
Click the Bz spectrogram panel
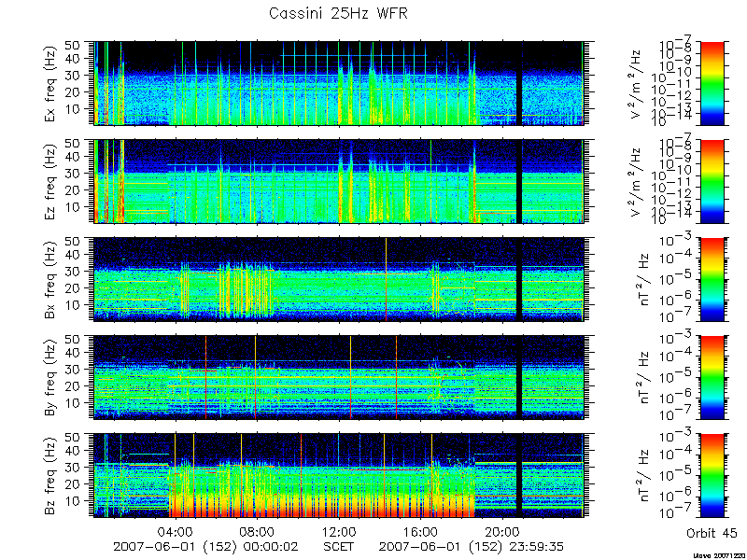(339, 476)
